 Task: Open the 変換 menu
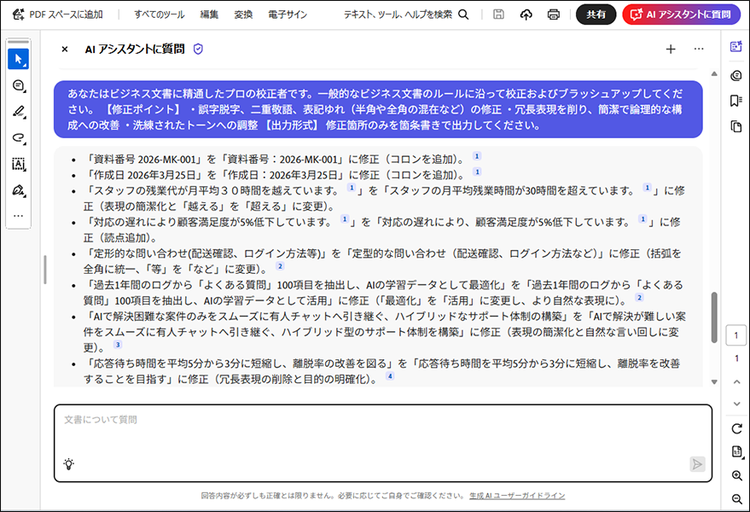point(243,14)
